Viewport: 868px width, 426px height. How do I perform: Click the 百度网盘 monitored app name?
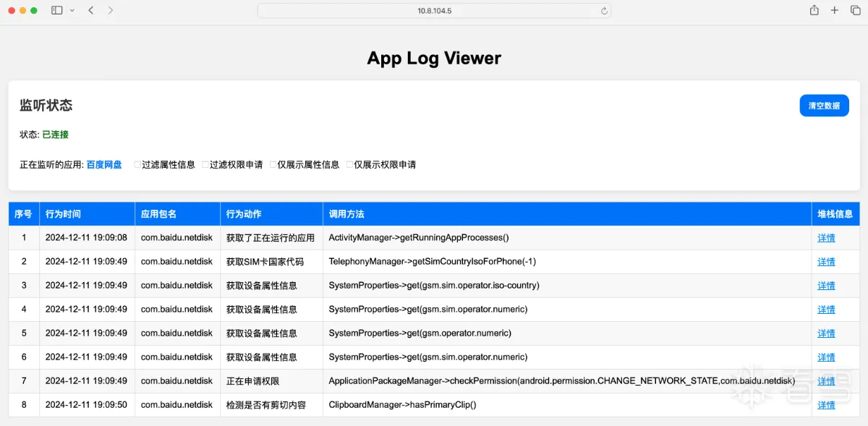coord(104,165)
